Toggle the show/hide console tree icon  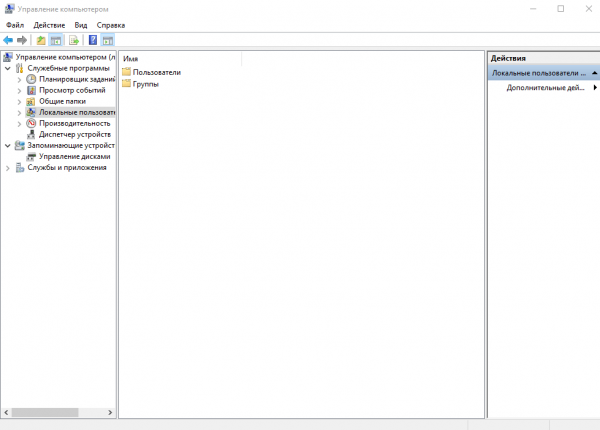tap(56, 40)
